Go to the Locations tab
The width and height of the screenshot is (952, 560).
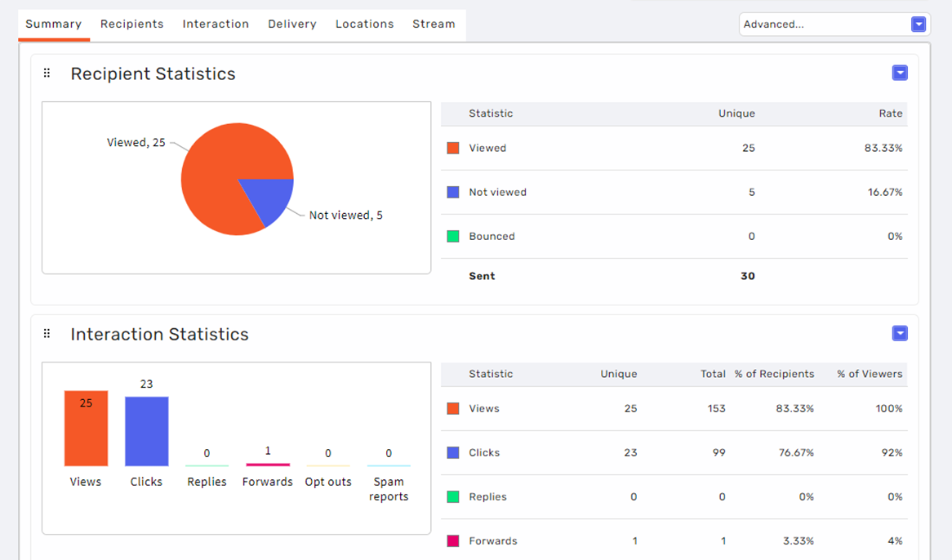click(364, 24)
